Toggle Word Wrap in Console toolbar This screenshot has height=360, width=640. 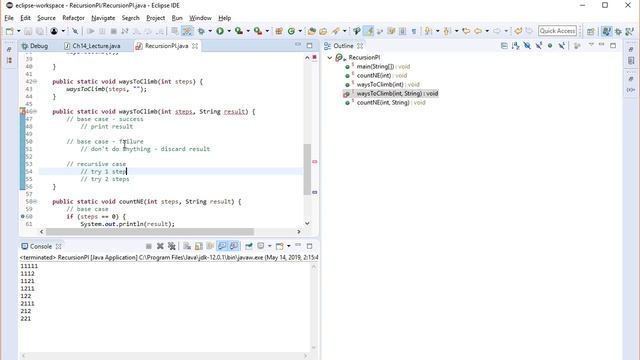[210, 246]
